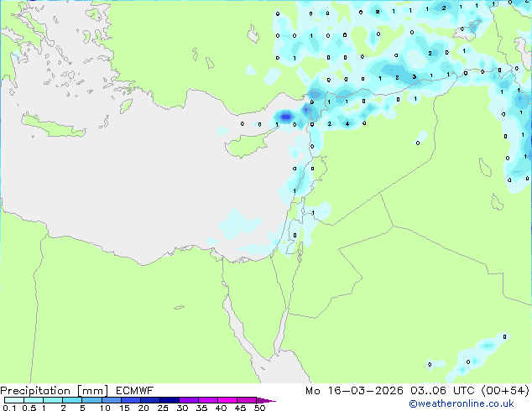The height and width of the screenshot is (411, 532).
Task: Click the island of Cyprus on map
Action: point(246,145)
